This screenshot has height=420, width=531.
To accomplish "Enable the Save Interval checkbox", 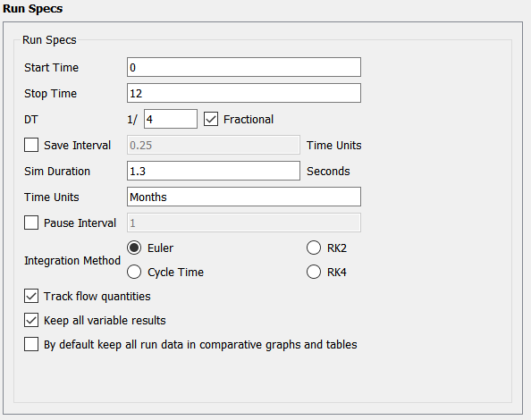I will click(x=31, y=145).
